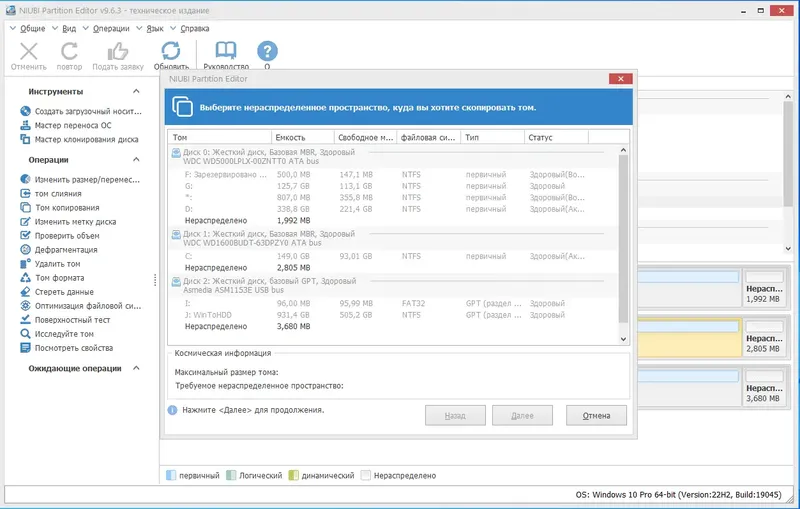Click the Поверхностный тест icon

coord(26,319)
